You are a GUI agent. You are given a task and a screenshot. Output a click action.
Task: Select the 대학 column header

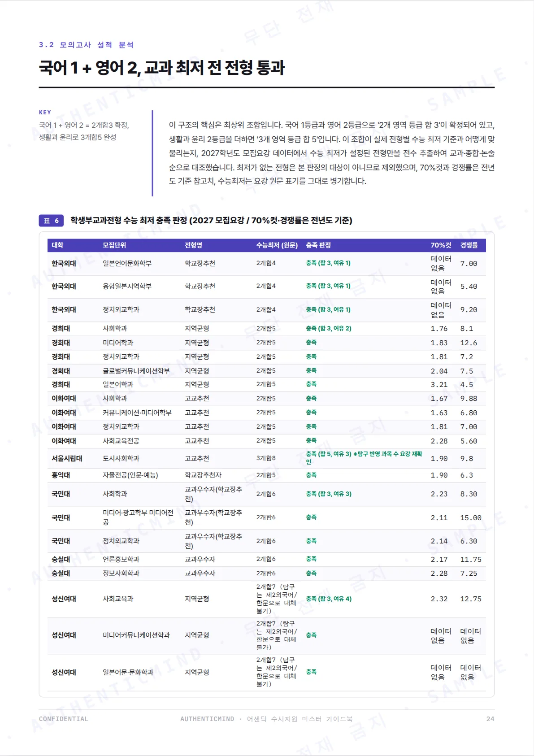(x=57, y=245)
